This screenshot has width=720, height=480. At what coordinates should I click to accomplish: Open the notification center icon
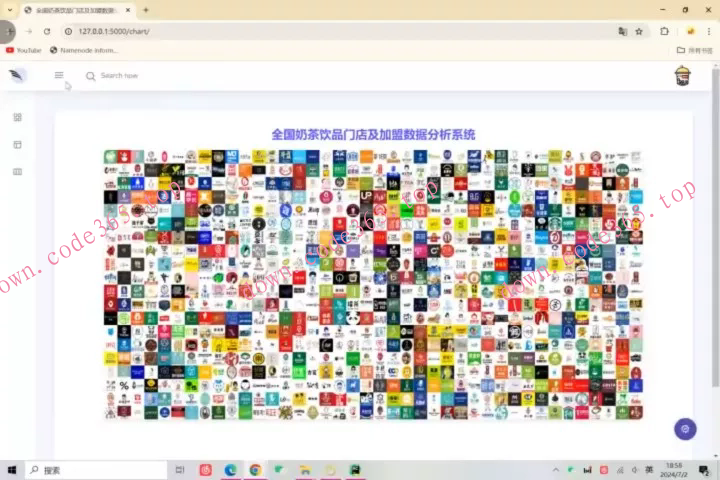[x=703, y=470]
